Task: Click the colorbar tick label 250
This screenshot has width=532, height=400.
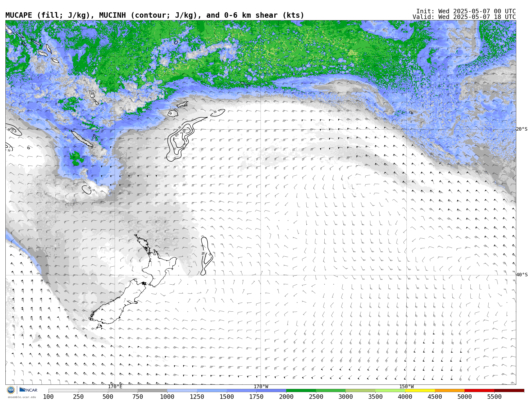Action: 78,397
